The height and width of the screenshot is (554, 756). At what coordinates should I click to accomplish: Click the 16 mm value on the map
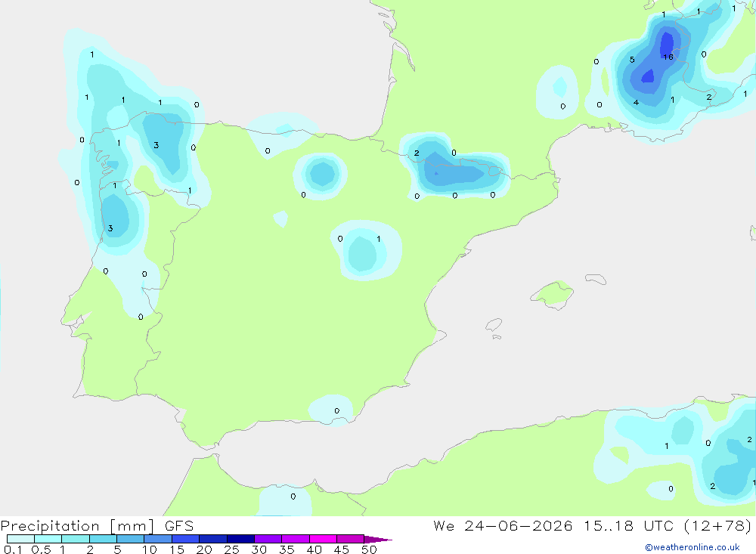click(x=668, y=57)
